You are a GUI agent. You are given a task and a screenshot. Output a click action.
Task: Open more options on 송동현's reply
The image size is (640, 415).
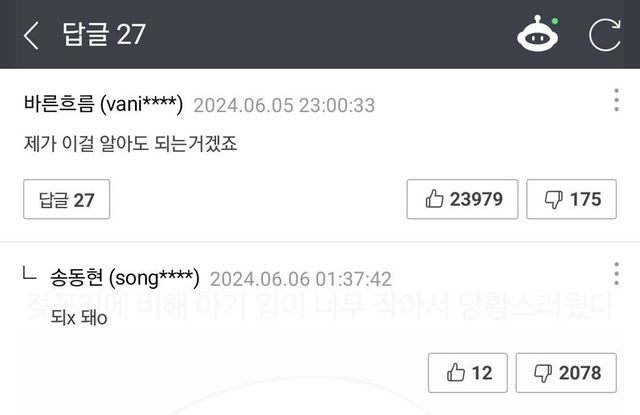pyautogui.click(x=616, y=274)
